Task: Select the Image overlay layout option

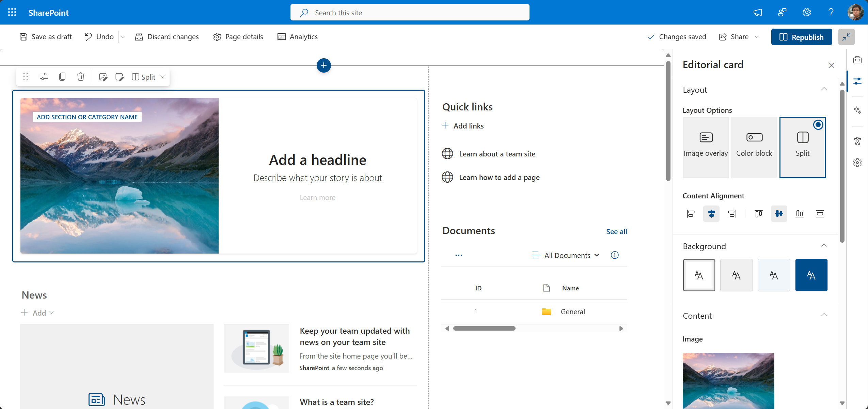Action: 705,147
